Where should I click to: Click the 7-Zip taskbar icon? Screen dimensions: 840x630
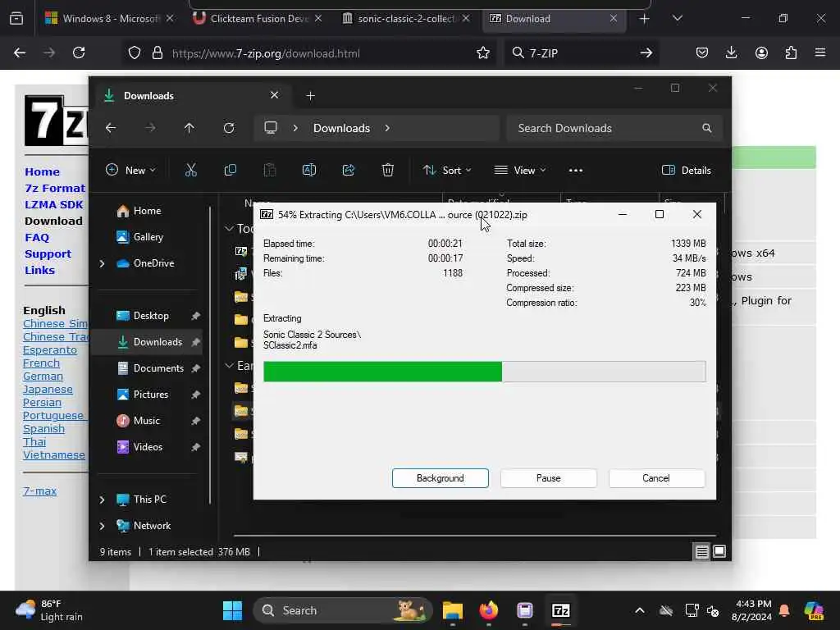560,610
